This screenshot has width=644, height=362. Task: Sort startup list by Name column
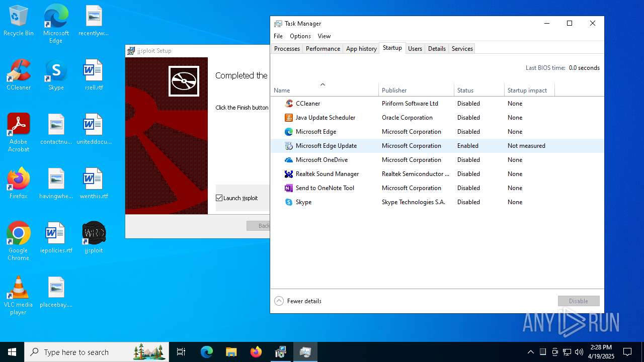[325, 90]
